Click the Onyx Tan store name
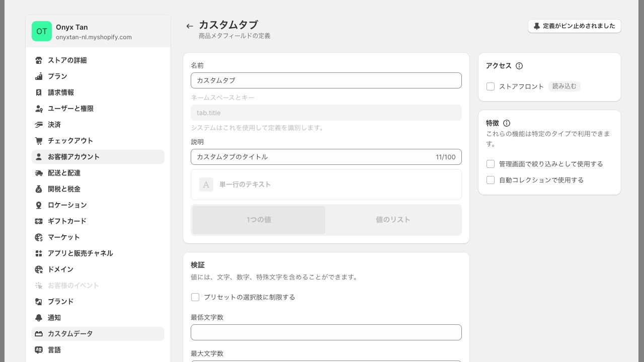This screenshot has width=644, height=362. (x=72, y=27)
